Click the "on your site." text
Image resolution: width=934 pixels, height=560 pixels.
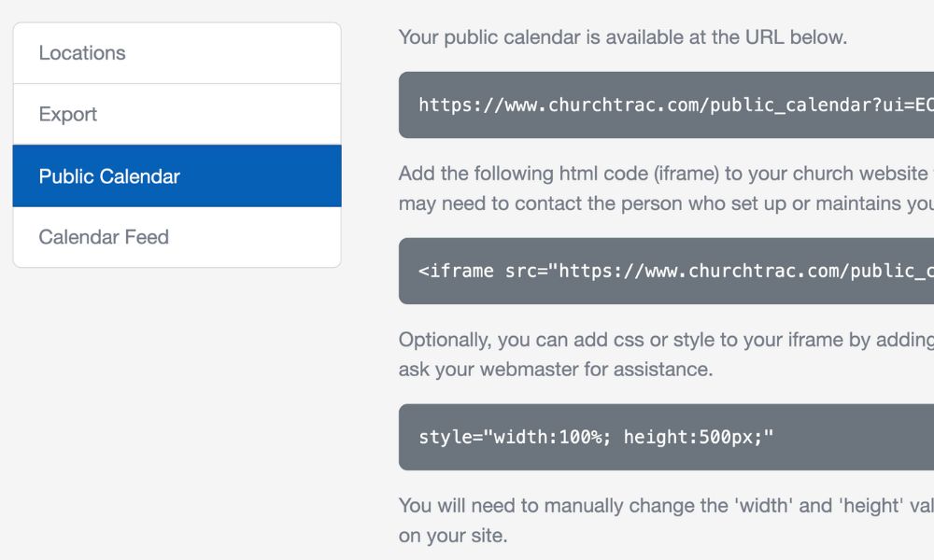[x=453, y=537]
